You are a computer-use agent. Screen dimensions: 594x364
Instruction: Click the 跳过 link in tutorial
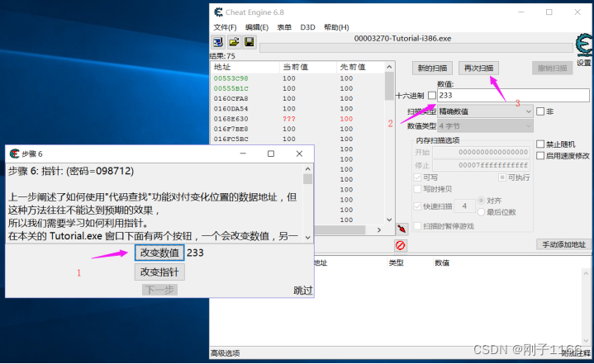click(303, 291)
